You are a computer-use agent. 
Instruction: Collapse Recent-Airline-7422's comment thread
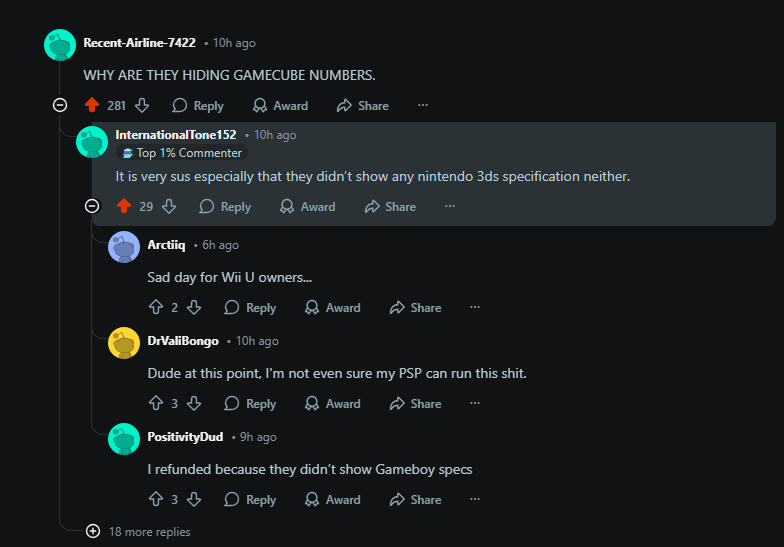pyautogui.click(x=60, y=105)
